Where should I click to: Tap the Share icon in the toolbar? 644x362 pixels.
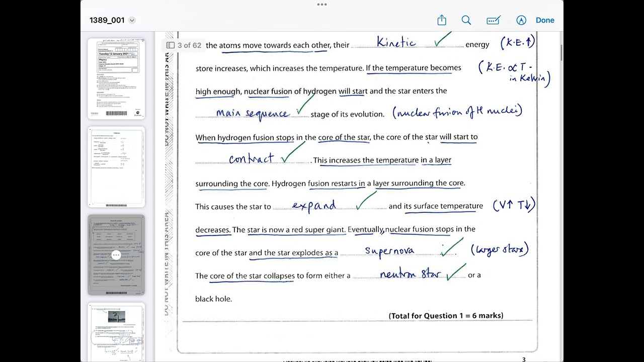click(x=442, y=20)
